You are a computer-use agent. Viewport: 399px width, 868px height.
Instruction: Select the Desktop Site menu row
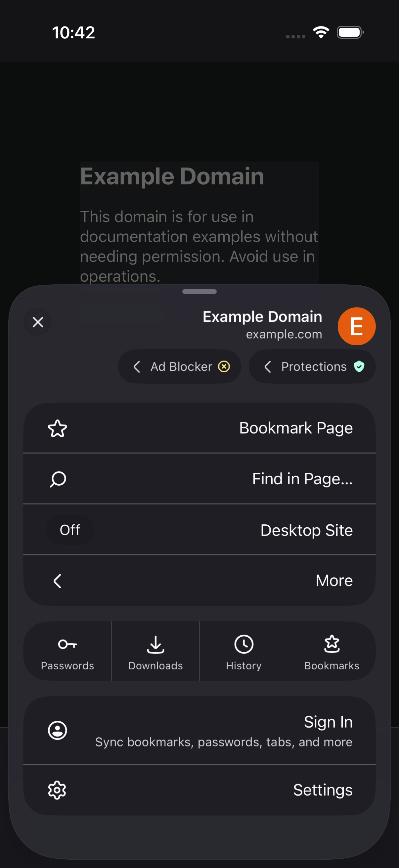(x=199, y=530)
